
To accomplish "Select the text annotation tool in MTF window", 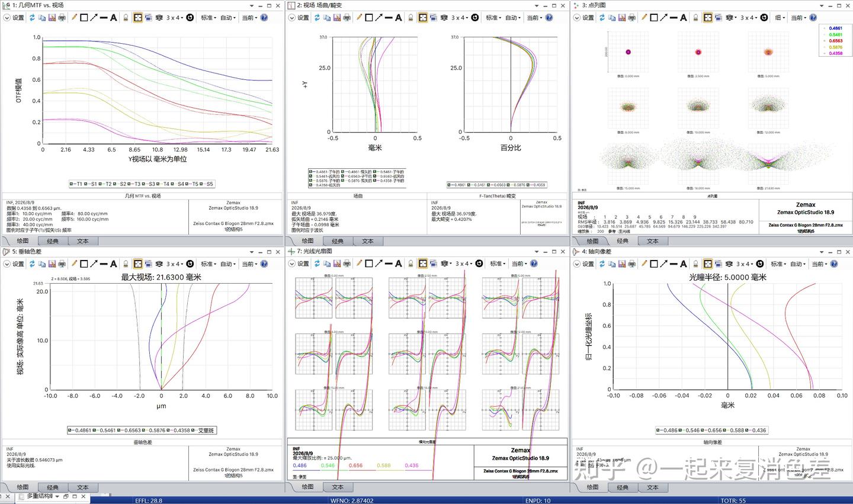I will (x=114, y=18).
